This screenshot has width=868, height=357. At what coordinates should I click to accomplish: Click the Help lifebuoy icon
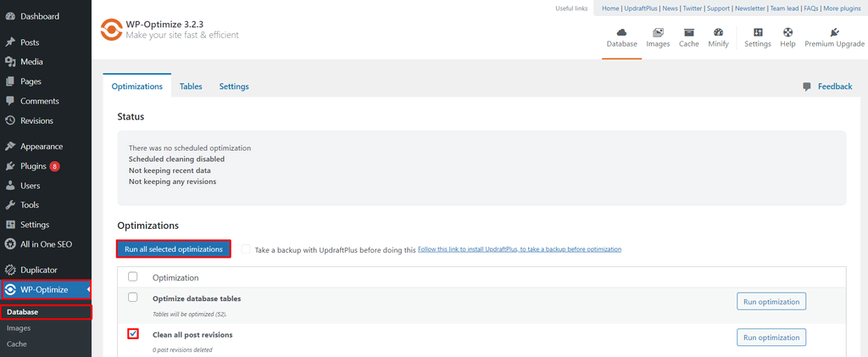[787, 32]
